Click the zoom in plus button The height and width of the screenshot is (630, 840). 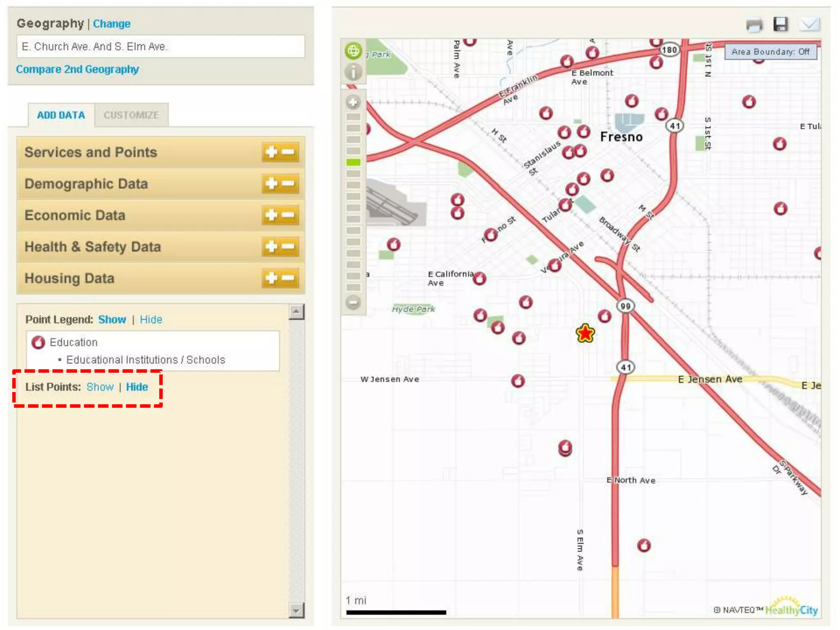pyautogui.click(x=353, y=102)
